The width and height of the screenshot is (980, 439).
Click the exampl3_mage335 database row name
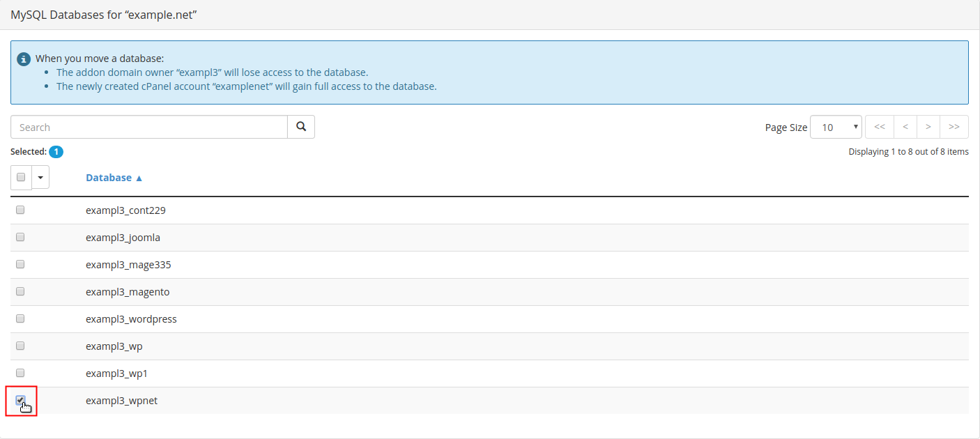click(128, 265)
